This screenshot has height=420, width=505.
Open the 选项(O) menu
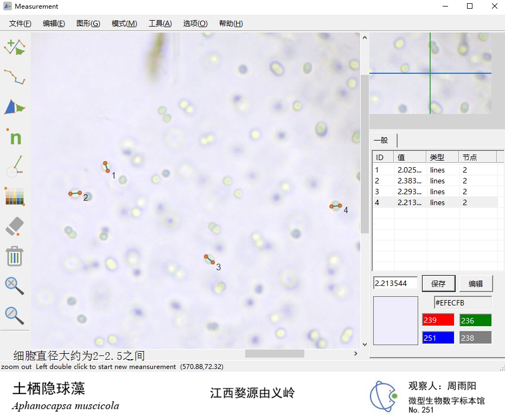[195, 23]
